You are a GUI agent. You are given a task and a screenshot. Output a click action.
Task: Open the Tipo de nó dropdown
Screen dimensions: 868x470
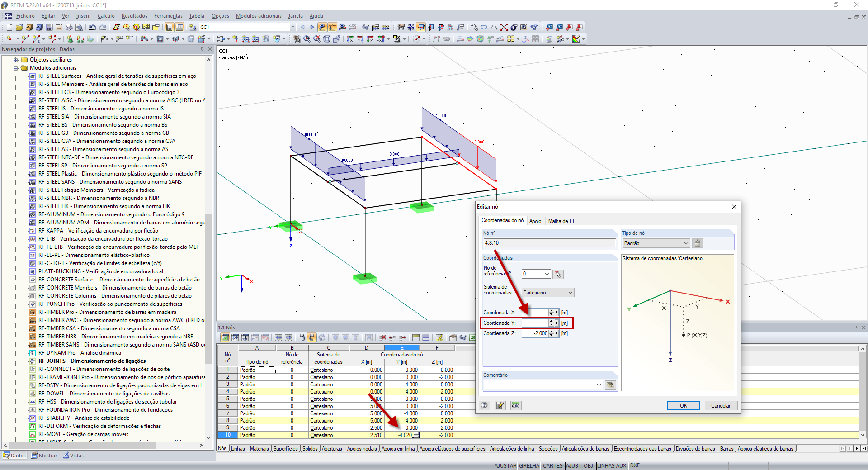pos(686,243)
